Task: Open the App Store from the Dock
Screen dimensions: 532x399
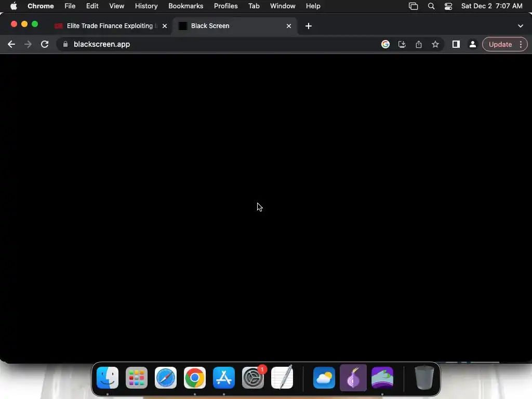Action: point(224,378)
